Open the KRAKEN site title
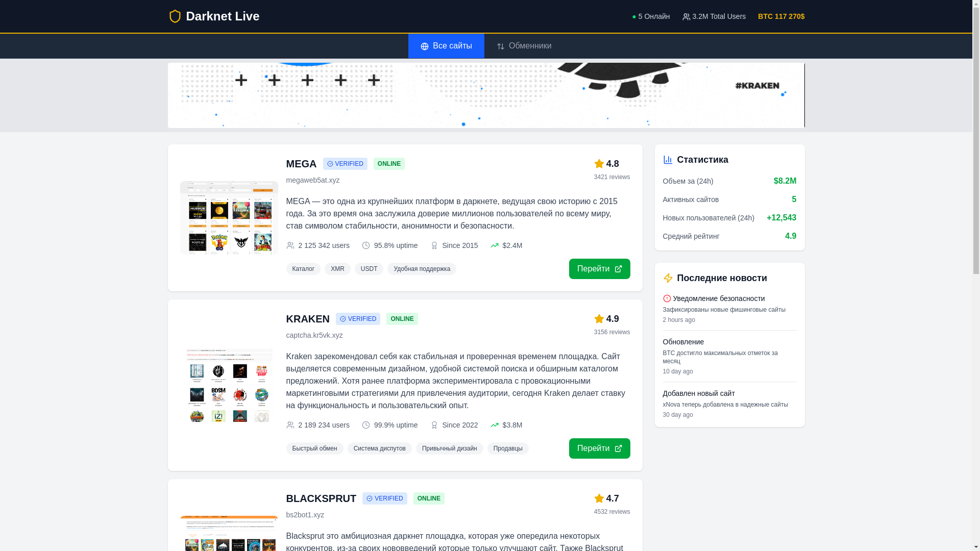 coord(308,319)
